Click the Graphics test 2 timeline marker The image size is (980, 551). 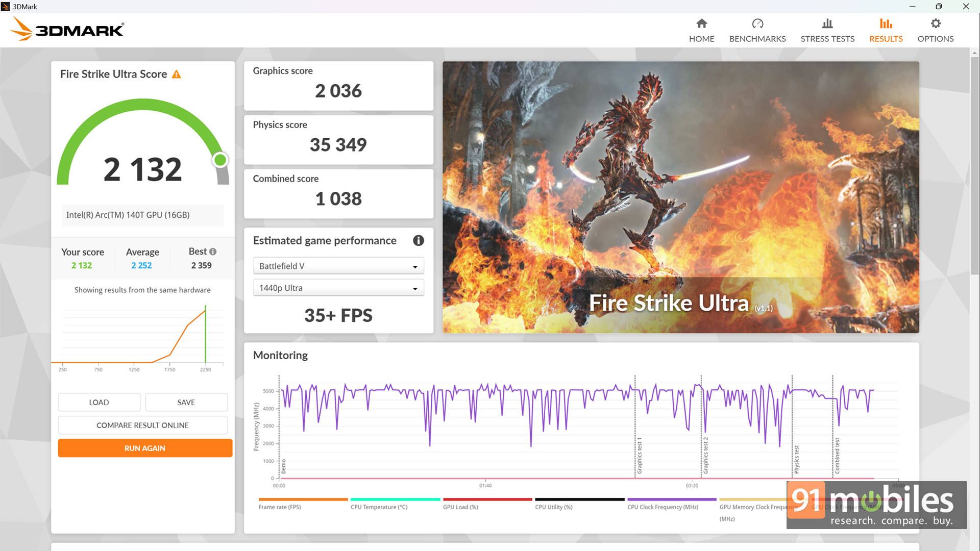point(705,455)
